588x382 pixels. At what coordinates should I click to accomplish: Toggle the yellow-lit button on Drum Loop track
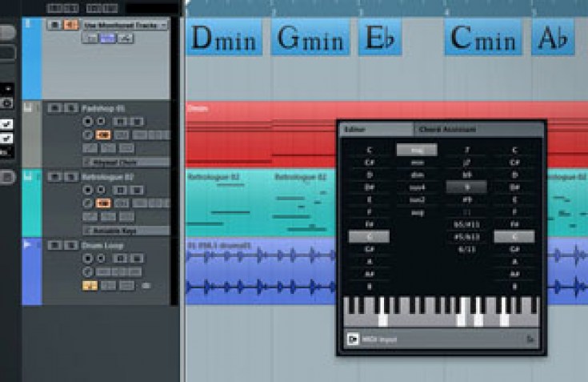click(90, 286)
